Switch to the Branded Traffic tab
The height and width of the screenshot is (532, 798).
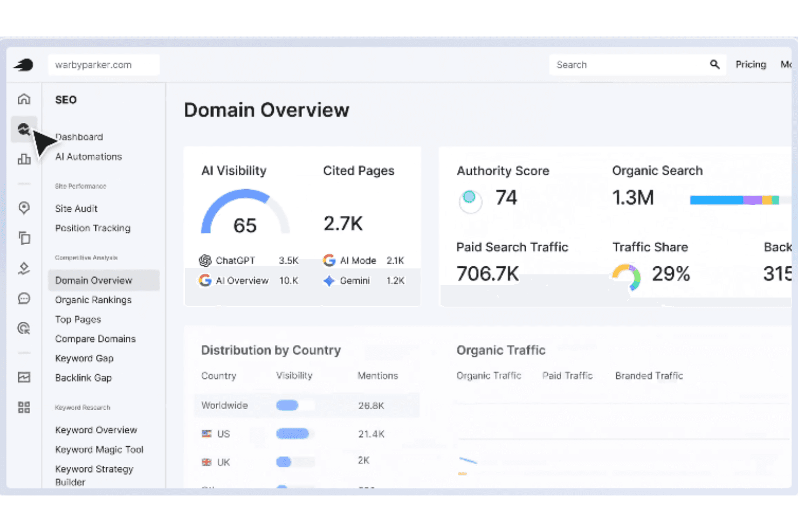(649, 376)
